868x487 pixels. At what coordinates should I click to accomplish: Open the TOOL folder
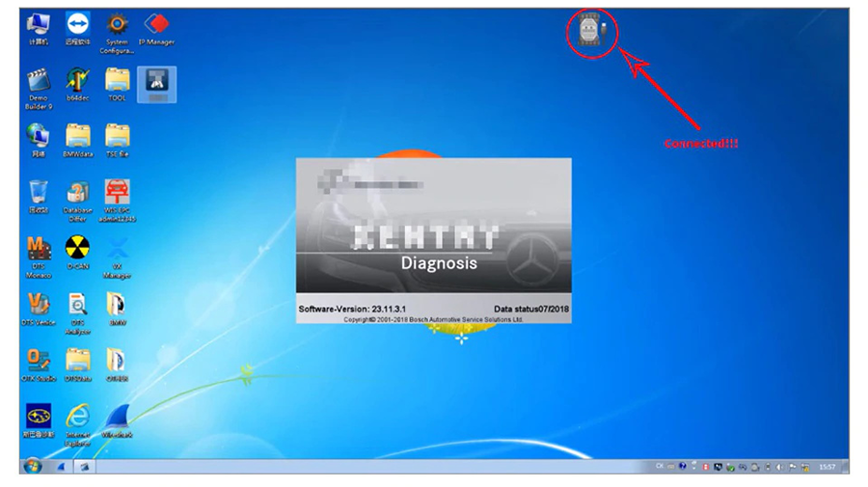pyautogui.click(x=117, y=84)
